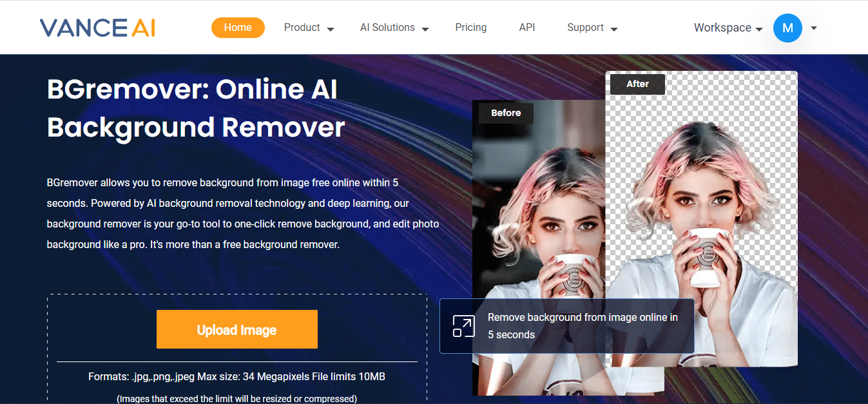
Task: Go to the Pricing page
Action: pyautogui.click(x=471, y=28)
